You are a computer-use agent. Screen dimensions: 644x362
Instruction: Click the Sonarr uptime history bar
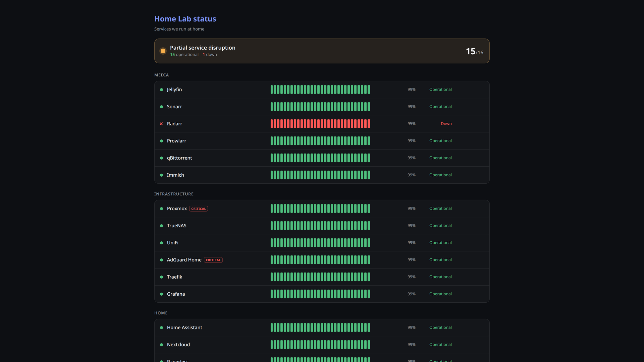(x=320, y=107)
